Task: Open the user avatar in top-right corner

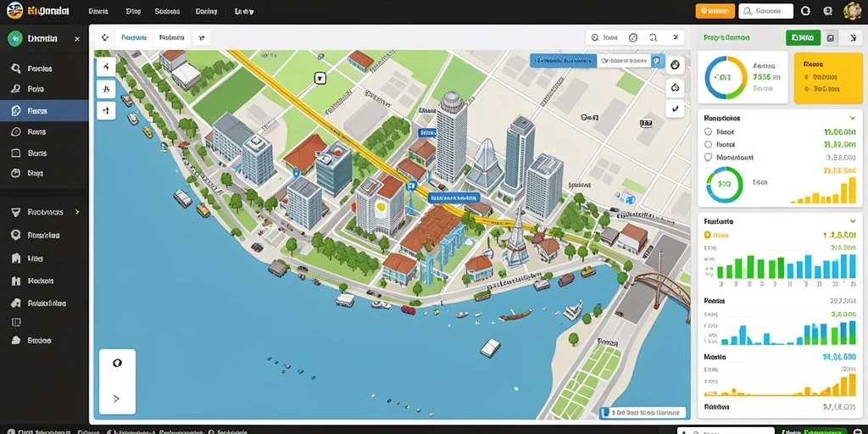Action: tap(851, 10)
